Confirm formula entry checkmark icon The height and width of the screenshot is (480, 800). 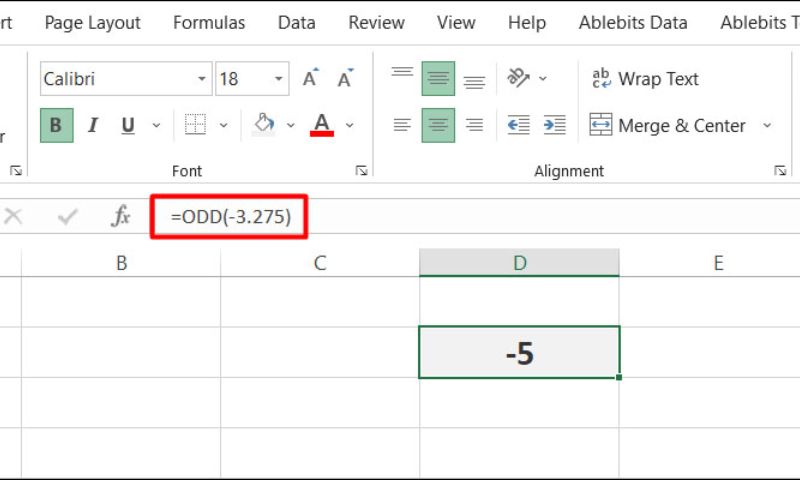tap(67, 216)
